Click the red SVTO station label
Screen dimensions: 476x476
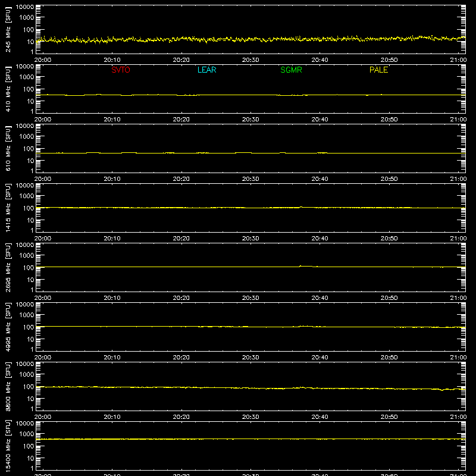[x=121, y=70]
